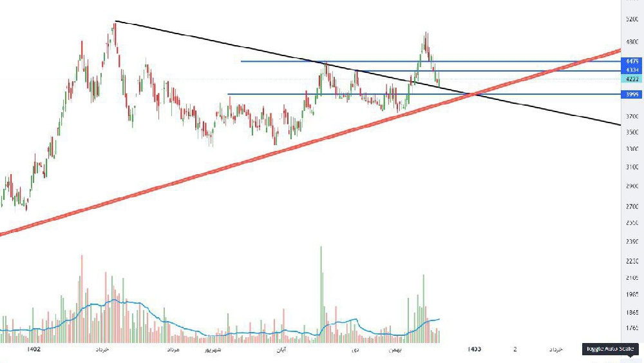Screen dimensions: 644x363
Task: Click the 2900 price axis value
Action: point(632,186)
